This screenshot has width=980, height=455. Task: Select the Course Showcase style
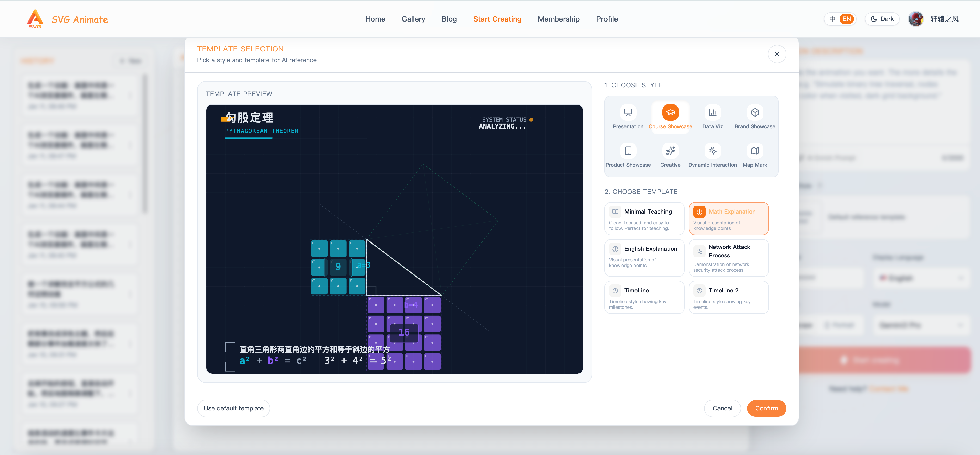point(670,117)
